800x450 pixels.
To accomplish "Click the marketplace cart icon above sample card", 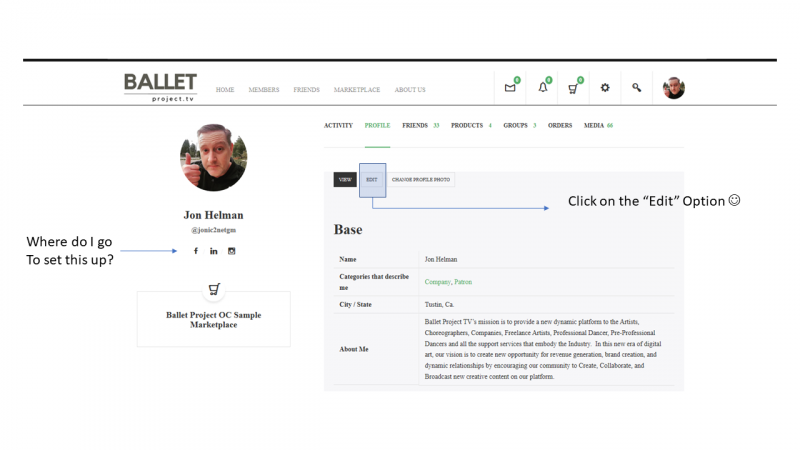I will click(x=214, y=289).
